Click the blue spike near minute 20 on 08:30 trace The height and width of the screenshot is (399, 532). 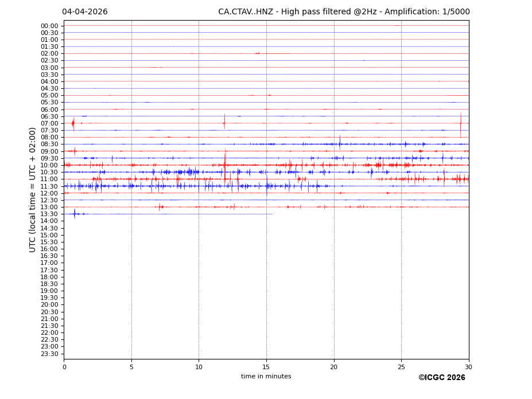(x=339, y=143)
